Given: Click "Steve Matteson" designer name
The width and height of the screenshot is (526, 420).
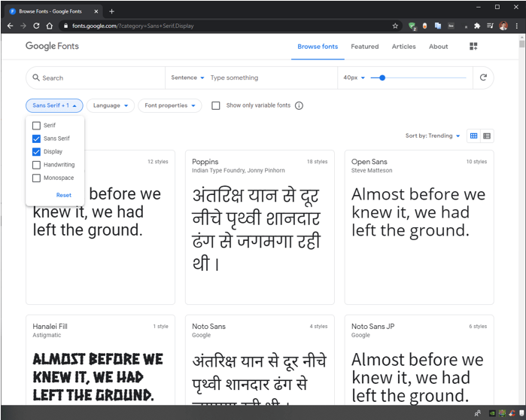Looking at the screenshot, I should [x=372, y=170].
